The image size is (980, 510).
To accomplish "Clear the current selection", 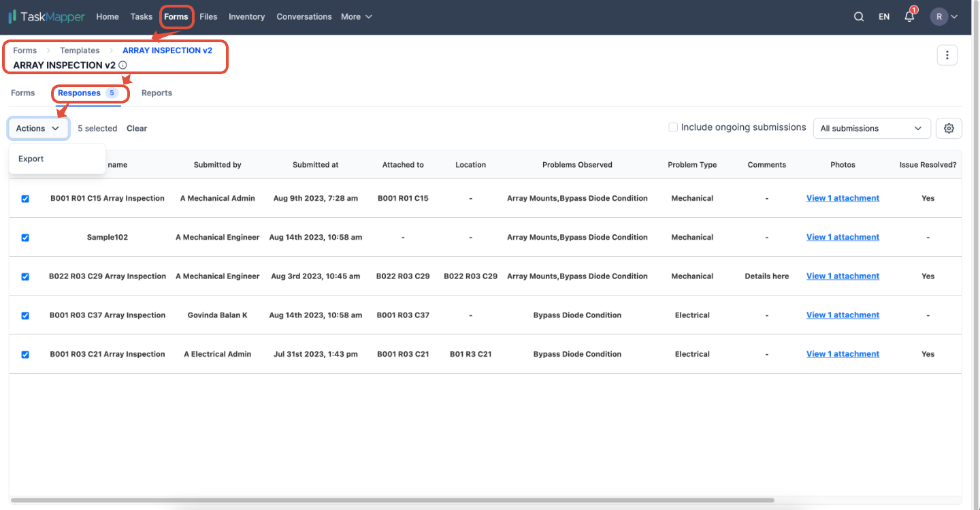I will click(137, 128).
